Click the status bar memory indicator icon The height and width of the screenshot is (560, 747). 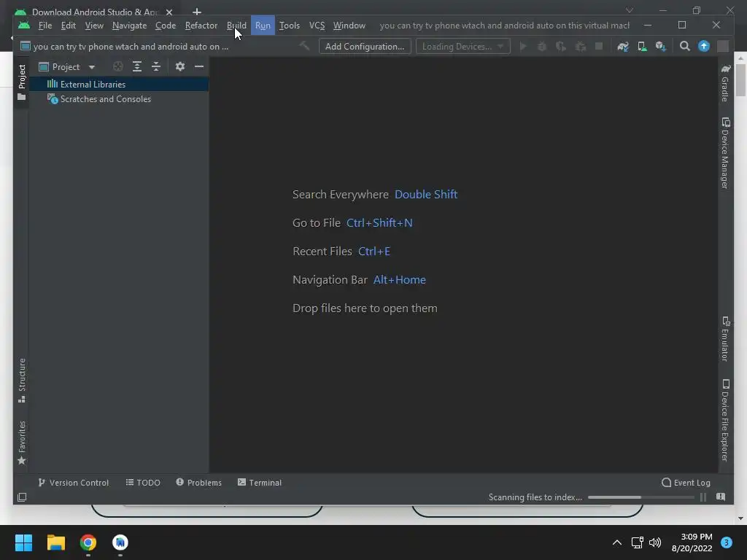(721, 497)
